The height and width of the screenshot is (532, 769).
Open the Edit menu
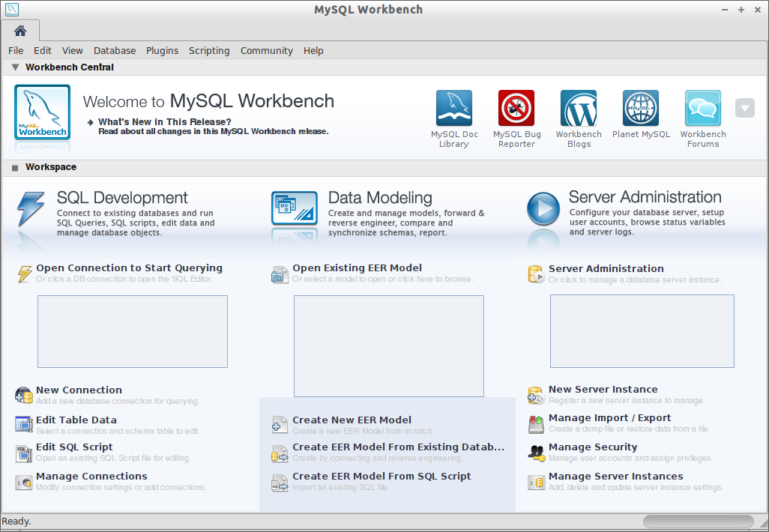pos(43,50)
